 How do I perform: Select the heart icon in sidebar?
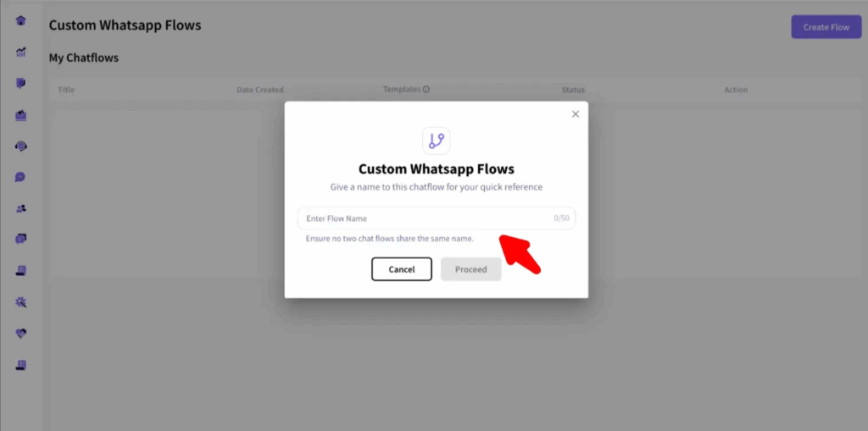21,334
